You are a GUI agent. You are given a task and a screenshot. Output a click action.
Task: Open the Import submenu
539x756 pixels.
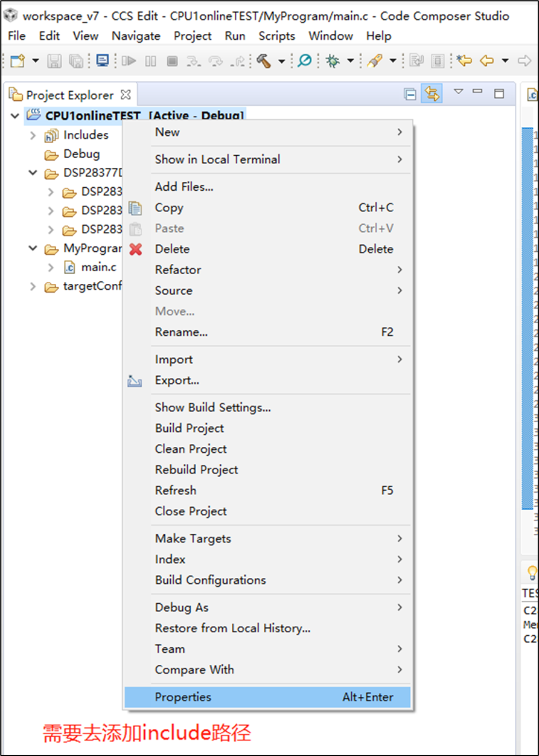268,359
